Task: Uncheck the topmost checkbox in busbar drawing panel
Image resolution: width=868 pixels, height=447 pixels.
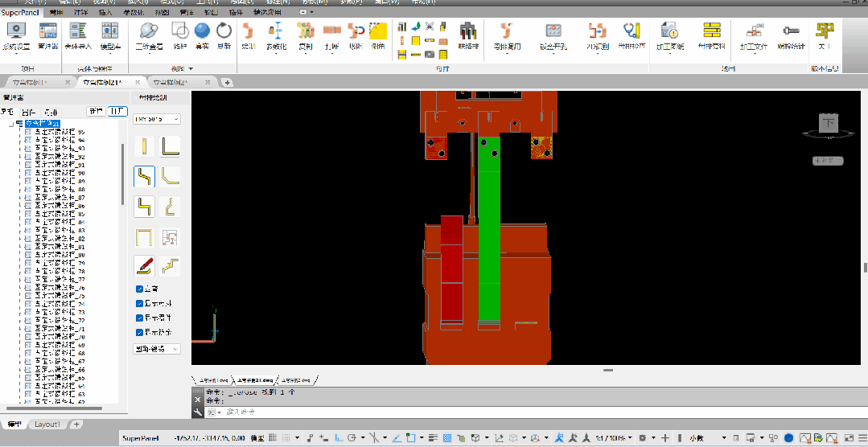Action: [139, 289]
